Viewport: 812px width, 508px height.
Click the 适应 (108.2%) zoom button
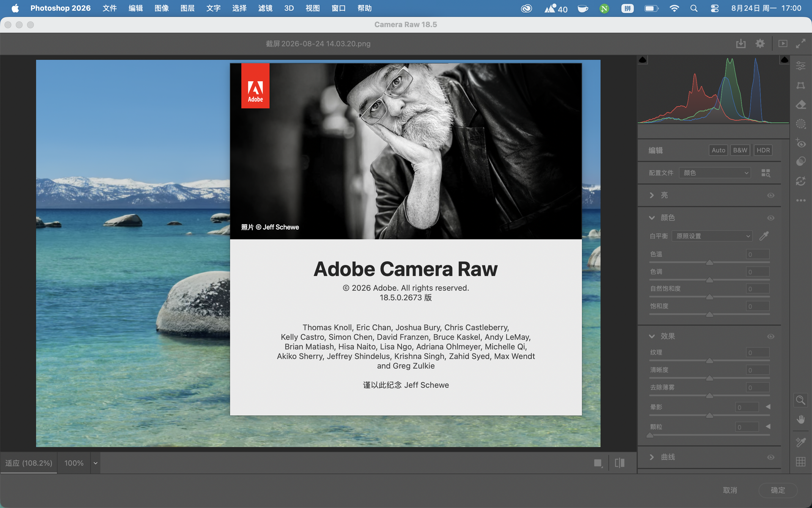pyautogui.click(x=29, y=463)
